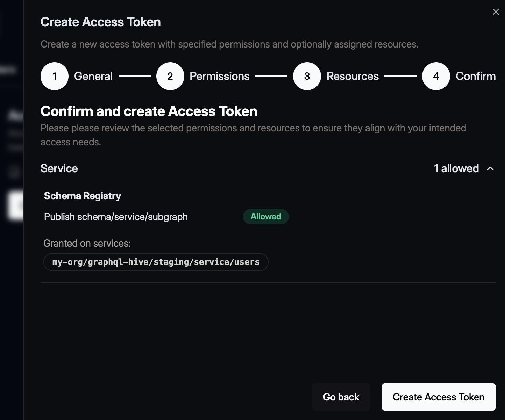
Task: Click the Permissions step label
Action: (220, 76)
